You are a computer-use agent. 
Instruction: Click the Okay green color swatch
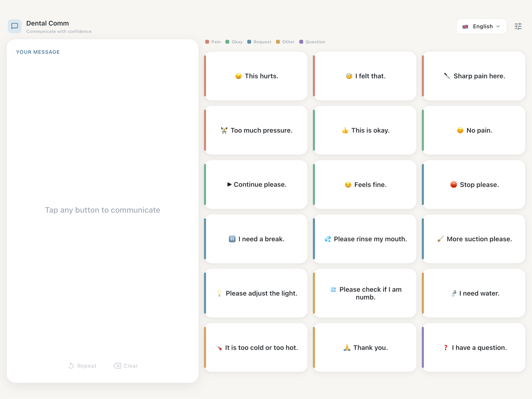tap(227, 42)
